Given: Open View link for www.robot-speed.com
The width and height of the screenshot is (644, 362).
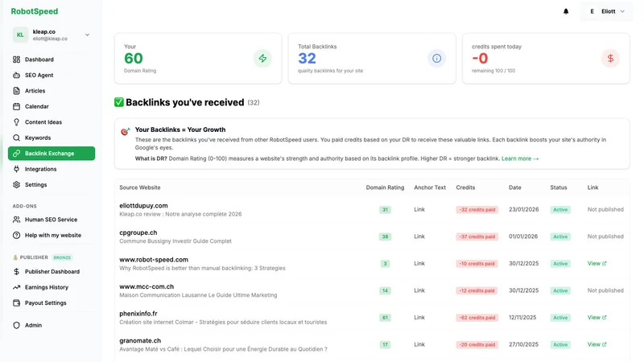Looking at the screenshot, I should click(597, 264).
